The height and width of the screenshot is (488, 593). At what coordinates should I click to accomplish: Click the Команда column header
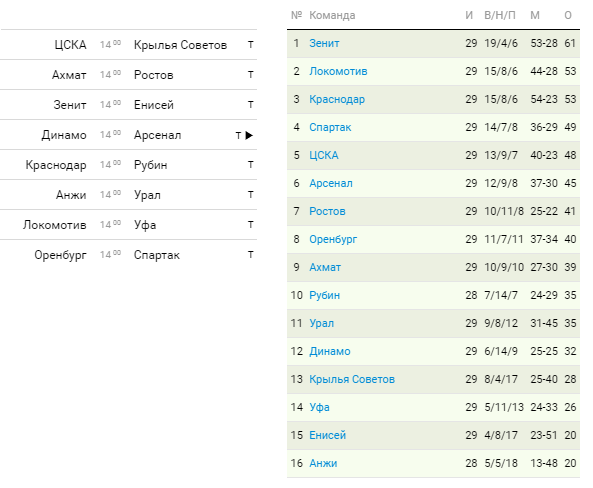(332, 15)
